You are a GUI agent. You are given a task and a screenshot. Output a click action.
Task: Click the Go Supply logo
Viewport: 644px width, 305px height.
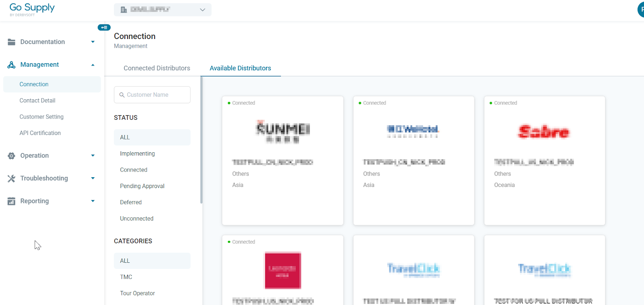32,10
